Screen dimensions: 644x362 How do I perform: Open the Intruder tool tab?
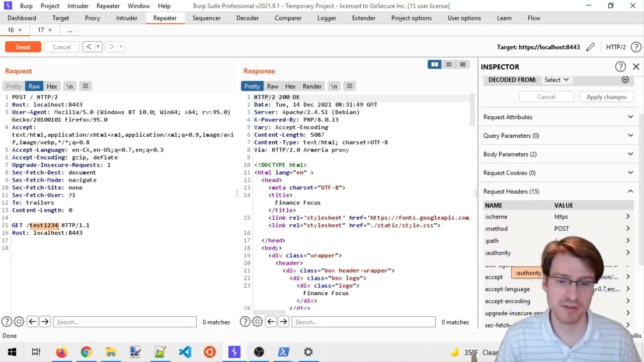tap(127, 18)
